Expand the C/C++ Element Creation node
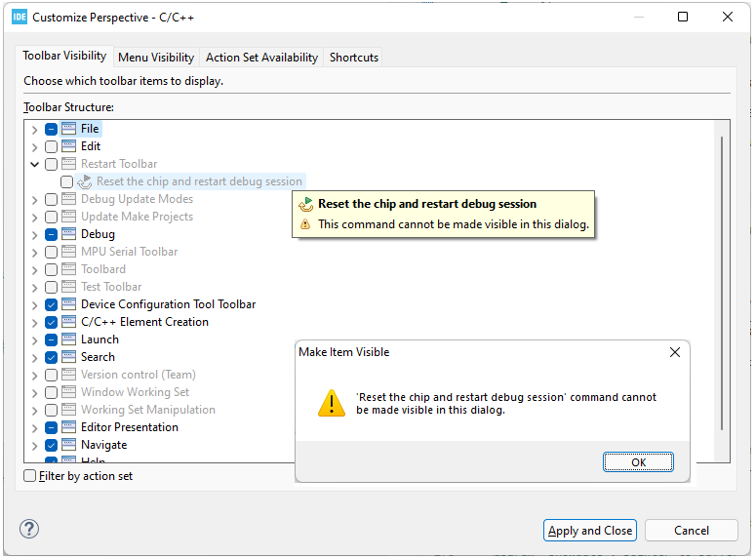Viewport: 756px width, 558px height. point(35,322)
